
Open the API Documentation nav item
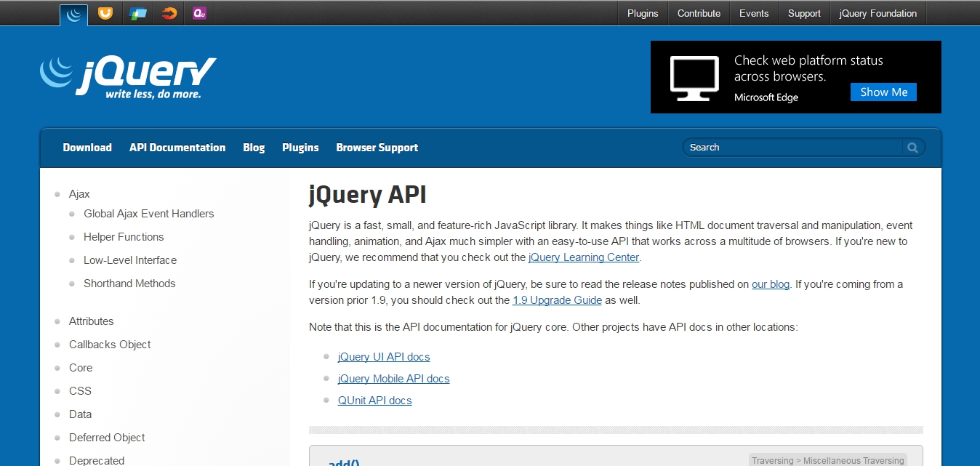(177, 148)
